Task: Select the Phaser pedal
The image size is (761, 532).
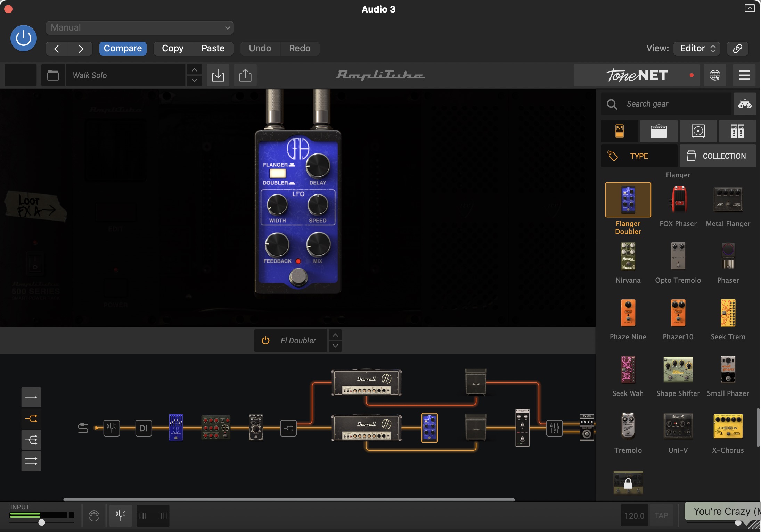Action: pos(728,256)
